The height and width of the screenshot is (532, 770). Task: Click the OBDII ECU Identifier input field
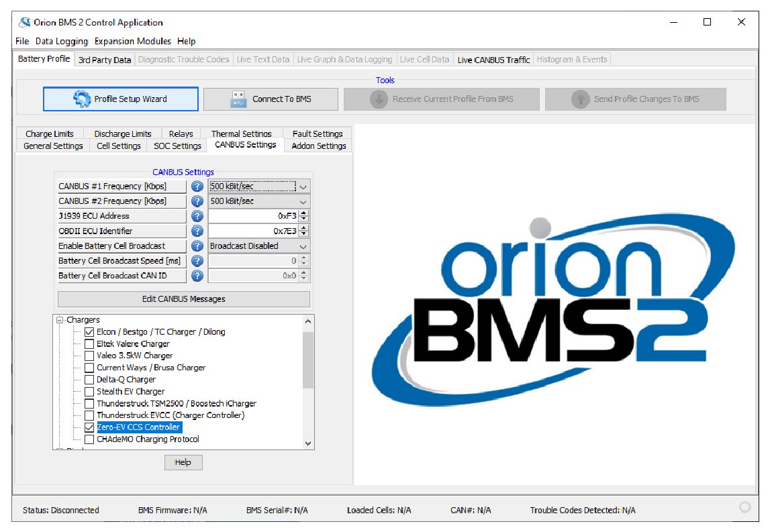(x=253, y=231)
